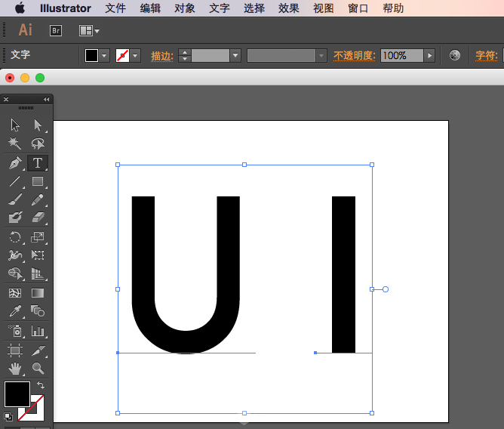The height and width of the screenshot is (429, 504).
Task: Select the Gradient tool
Action: [x=38, y=293]
